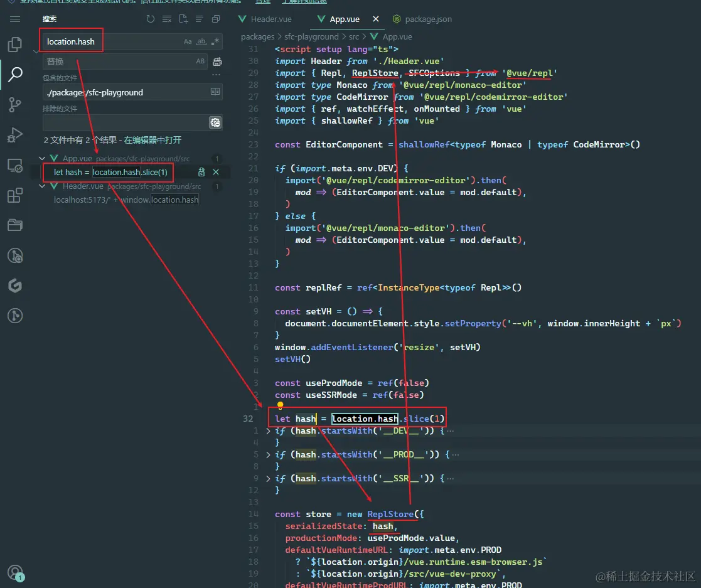
Task: Click 'App.vue' in the breadcrumb
Action: point(397,36)
